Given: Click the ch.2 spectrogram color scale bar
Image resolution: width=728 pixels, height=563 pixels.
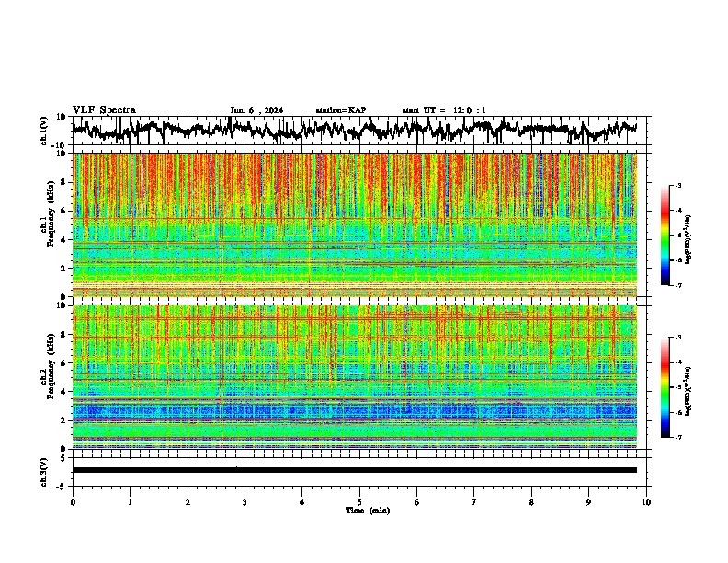Looking at the screenshot, I should tap(665, 387).
